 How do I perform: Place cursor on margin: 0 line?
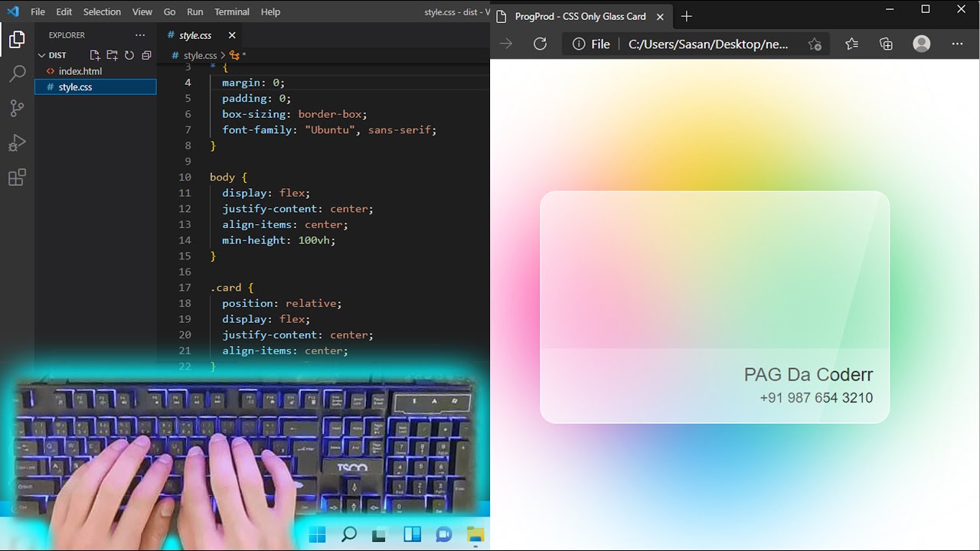(x=253, y=83)
